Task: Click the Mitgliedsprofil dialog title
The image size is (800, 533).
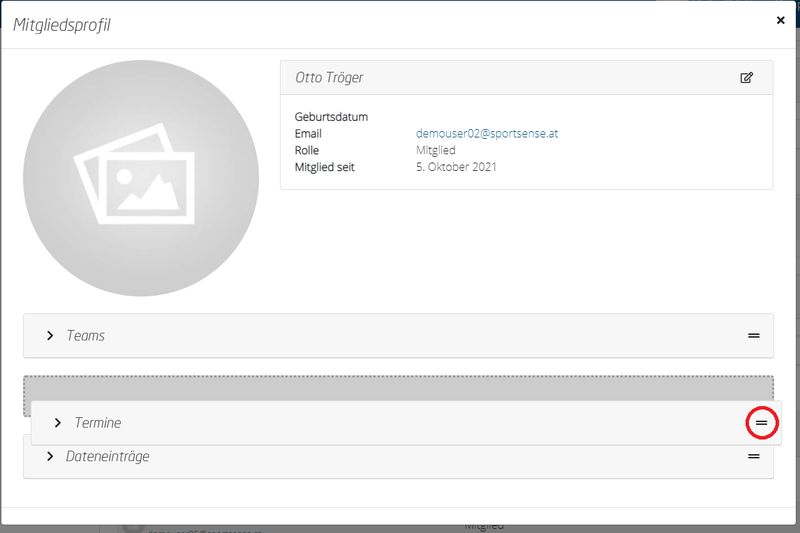Action: [x=61, y=25]
